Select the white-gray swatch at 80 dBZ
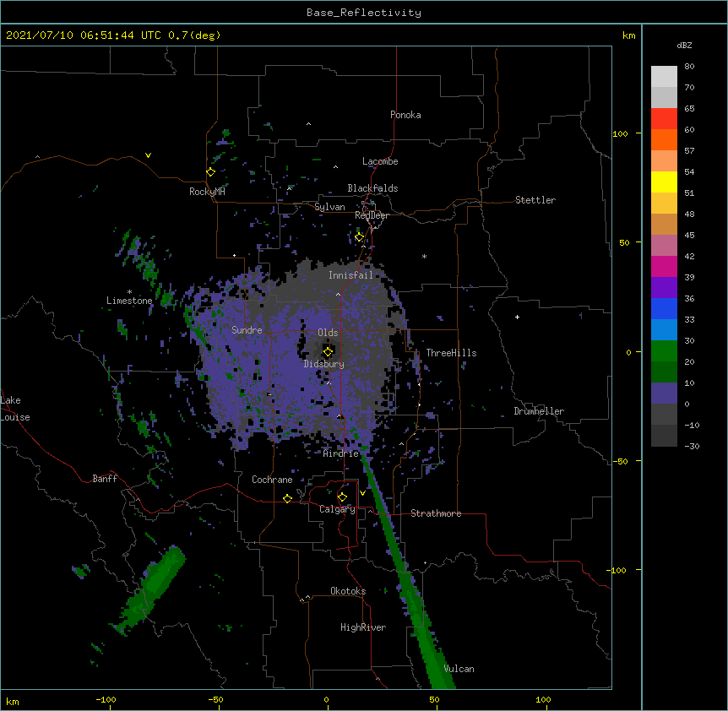The height and width of the screenshot is (711, 728). tap(664, 76)
